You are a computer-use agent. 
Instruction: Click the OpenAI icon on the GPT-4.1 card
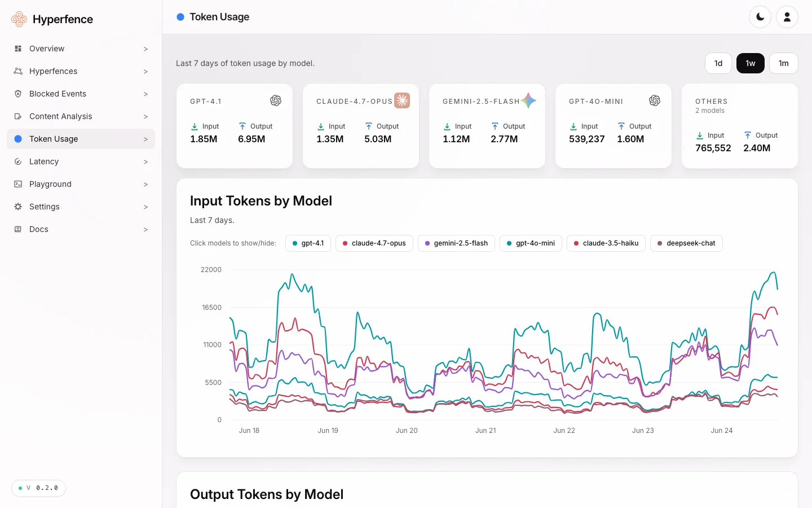click(276, 100)
